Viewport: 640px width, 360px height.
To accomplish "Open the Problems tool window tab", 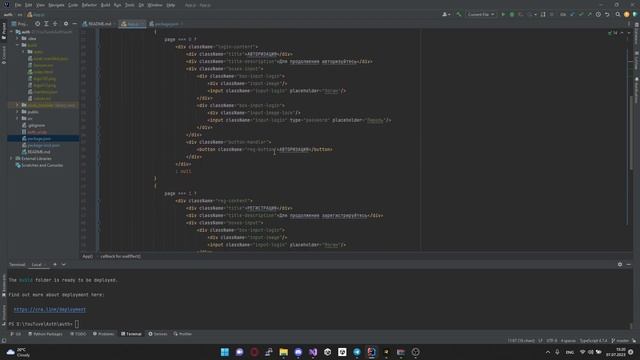I will tap(104, 334).
